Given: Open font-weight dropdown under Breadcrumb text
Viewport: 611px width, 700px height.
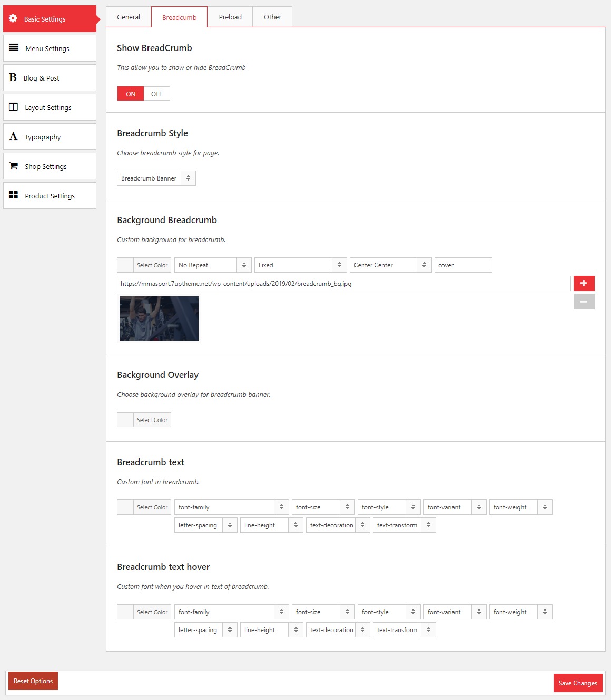Looking at the screenshot, I should pos(521,507).
